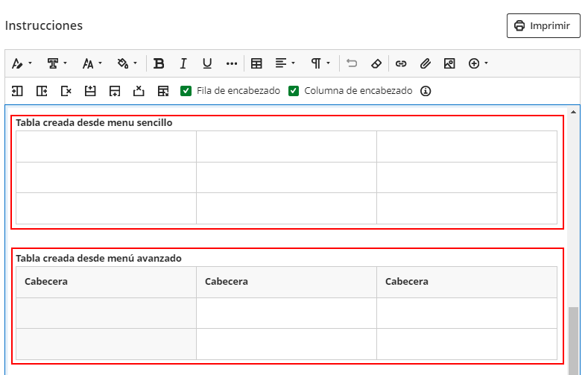588x375 pixels.
Task: Click the insert link icon
Action: 401,63
